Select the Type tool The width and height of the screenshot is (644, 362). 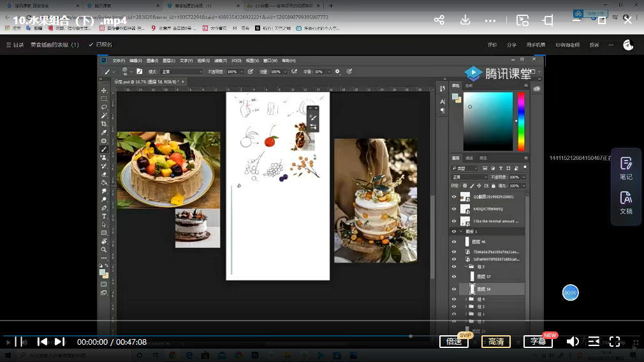pyautogui.click(x=104, y=216)
